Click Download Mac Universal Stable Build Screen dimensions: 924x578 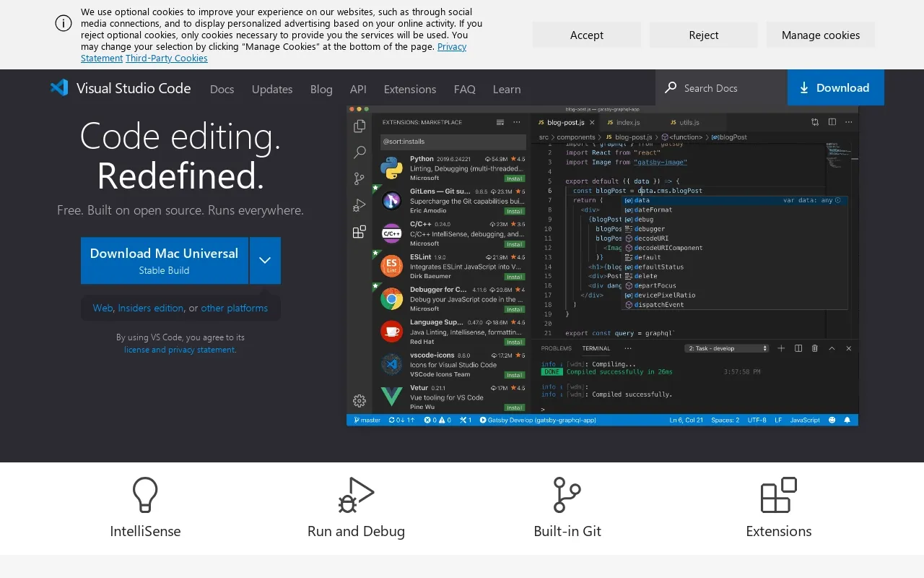[x=165, y=260]
